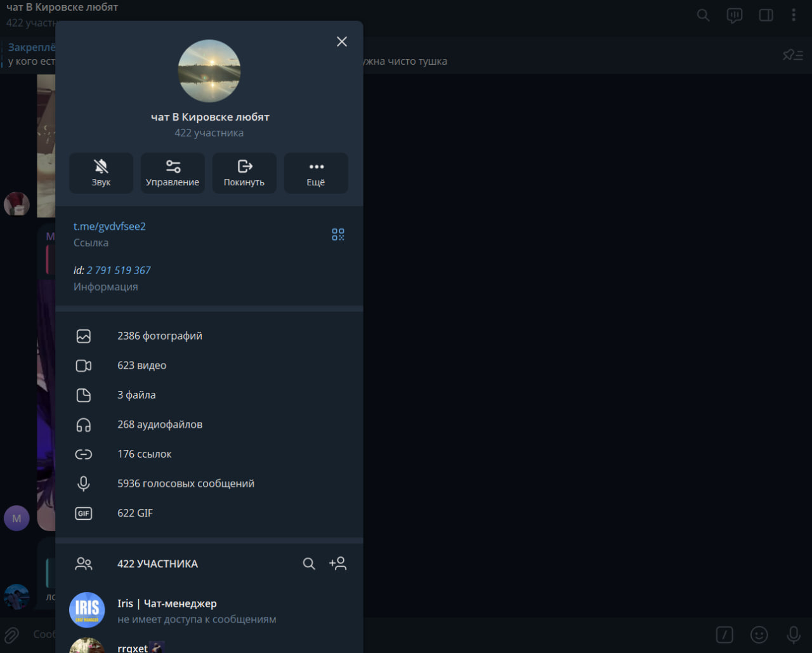
Task: Close the group info panel
Action: coord(342,41)
